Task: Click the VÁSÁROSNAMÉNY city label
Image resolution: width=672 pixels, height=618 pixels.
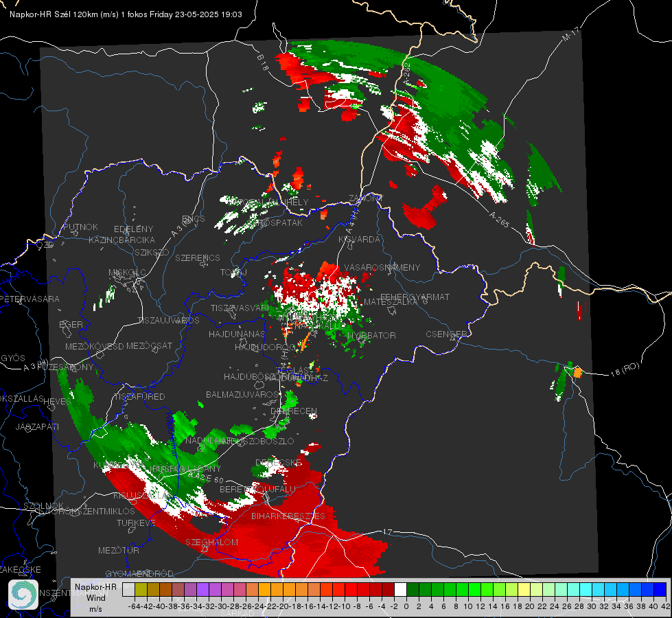Action: (382, 267)
